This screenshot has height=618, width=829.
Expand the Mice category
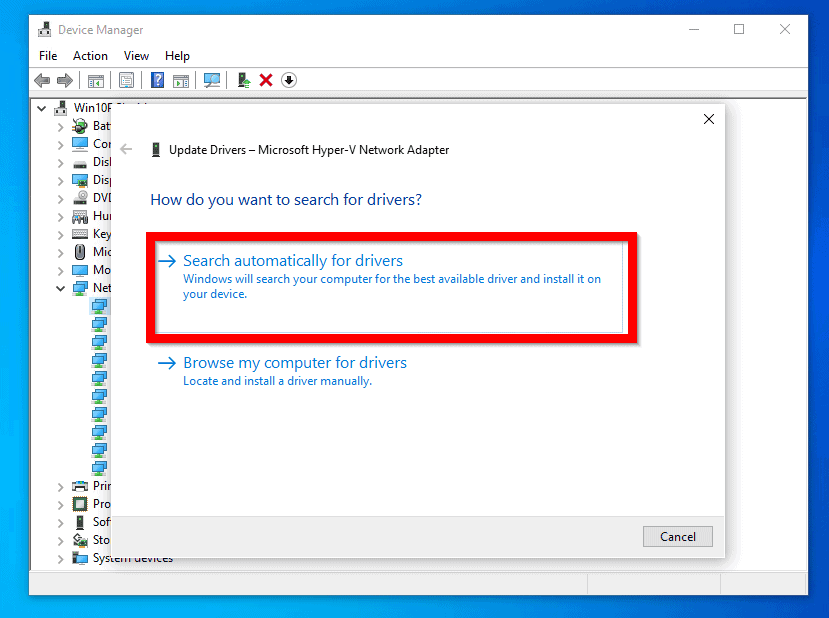click(x=60, y=253)
